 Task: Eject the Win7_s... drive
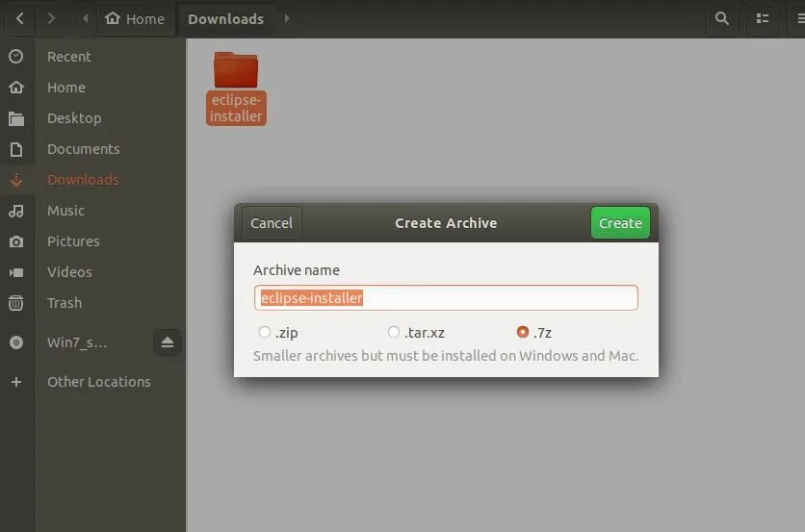tap(167, 342)
